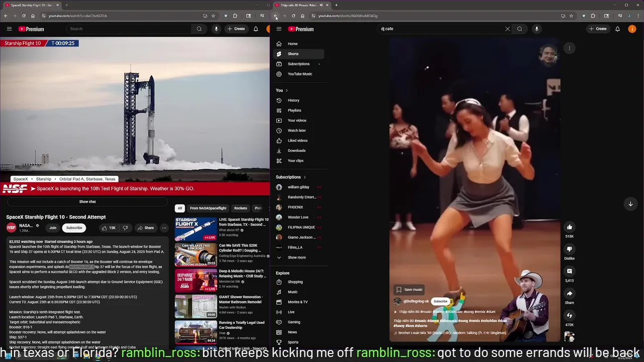644x362 pixels.
Task: Open Subscriptions in sidebar
Action: pos(300,64)
